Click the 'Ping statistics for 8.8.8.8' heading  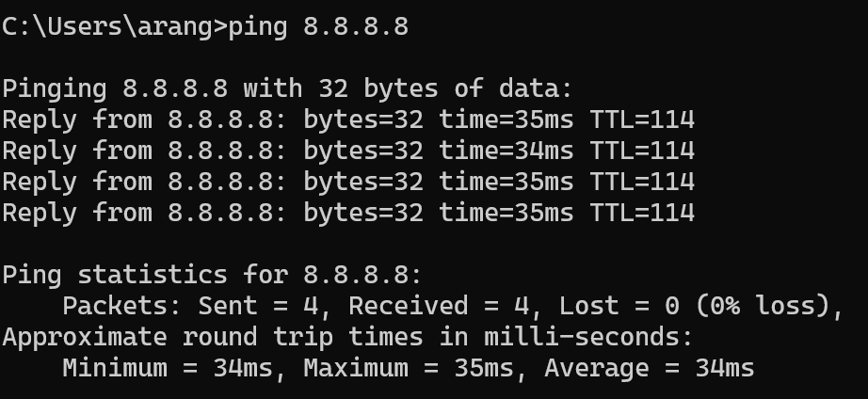point(213,275)
